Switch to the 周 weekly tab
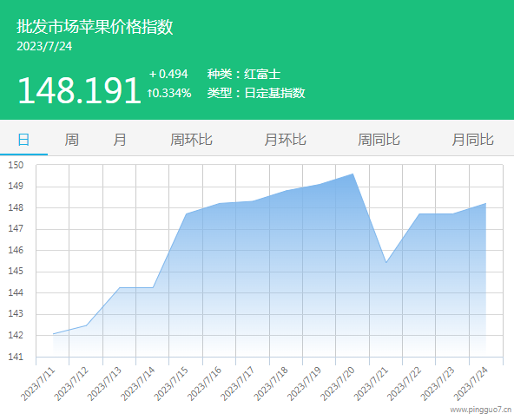Viewport: 514px width, 420px height. [71, 140]
